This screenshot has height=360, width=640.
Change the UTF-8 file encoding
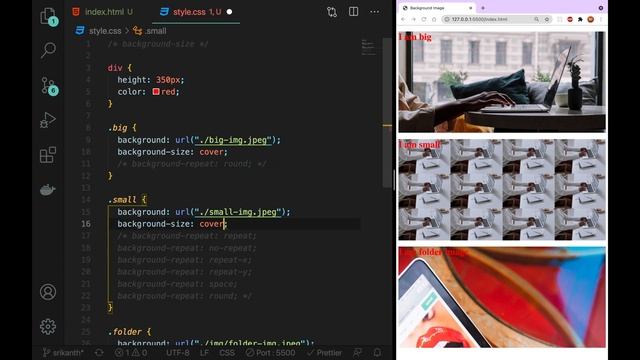(178, 353)
